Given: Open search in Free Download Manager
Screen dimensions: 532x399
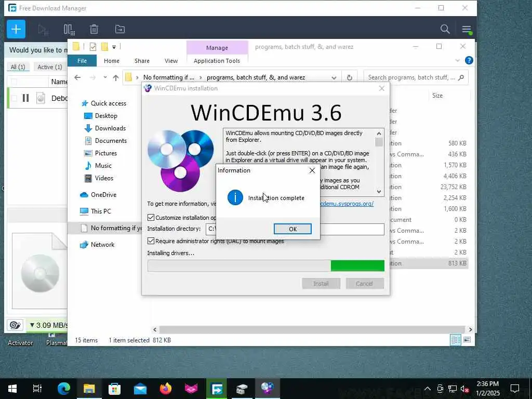Looking at the screenshot, I should point(445,29).
